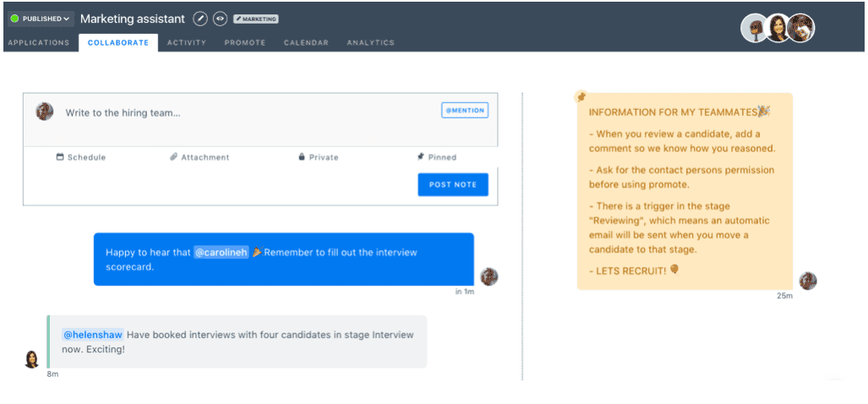Toggle the eye visibility icon beside the job title
Screen dimensions: 868x404
(x=221, y=19)
